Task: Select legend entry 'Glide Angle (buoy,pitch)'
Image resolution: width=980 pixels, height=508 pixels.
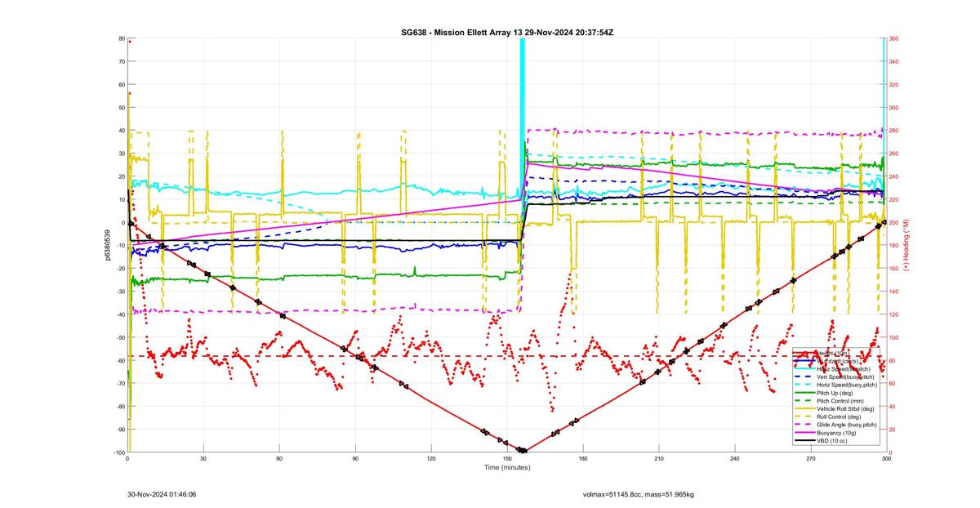Action: click(x=847, y=425)
